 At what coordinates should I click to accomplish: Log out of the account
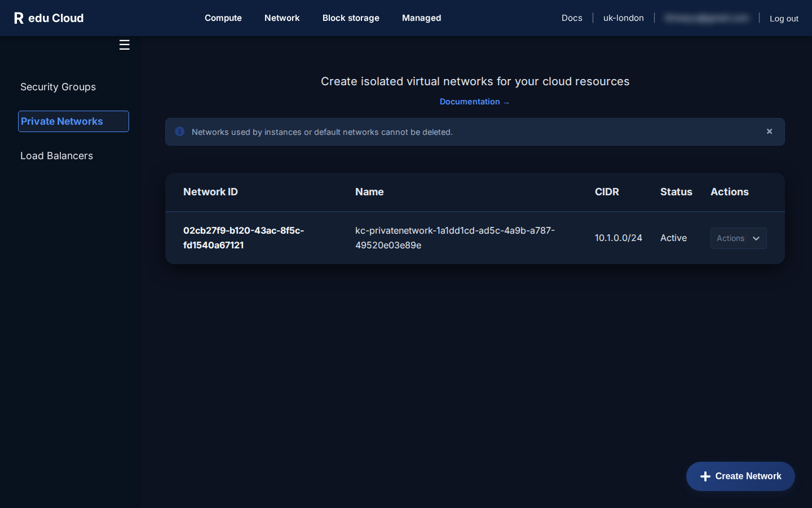point(784,19)
